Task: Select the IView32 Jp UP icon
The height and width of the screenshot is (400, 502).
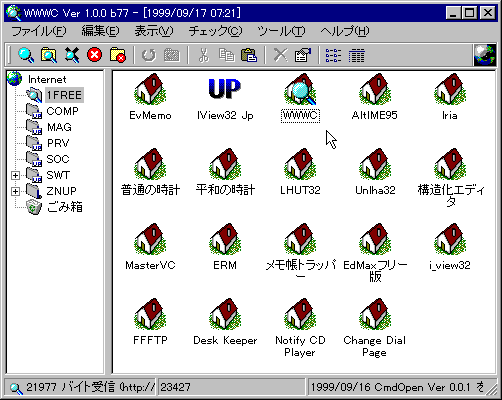Action: point(225,89)
